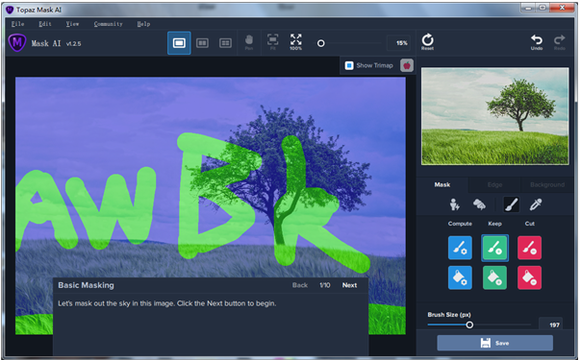Click the Topaz Mask AI title bar icon
The height and width of the screenshot is (360, 580).
point(10,10)
